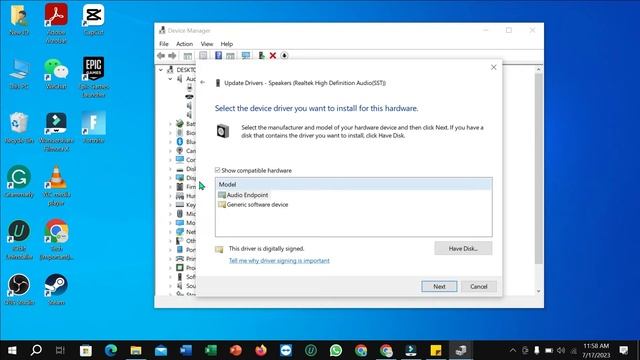Select the Epic Games Launcher desktop icon
The width and height of the screenshot is (640, 360).
coord(93,77)
